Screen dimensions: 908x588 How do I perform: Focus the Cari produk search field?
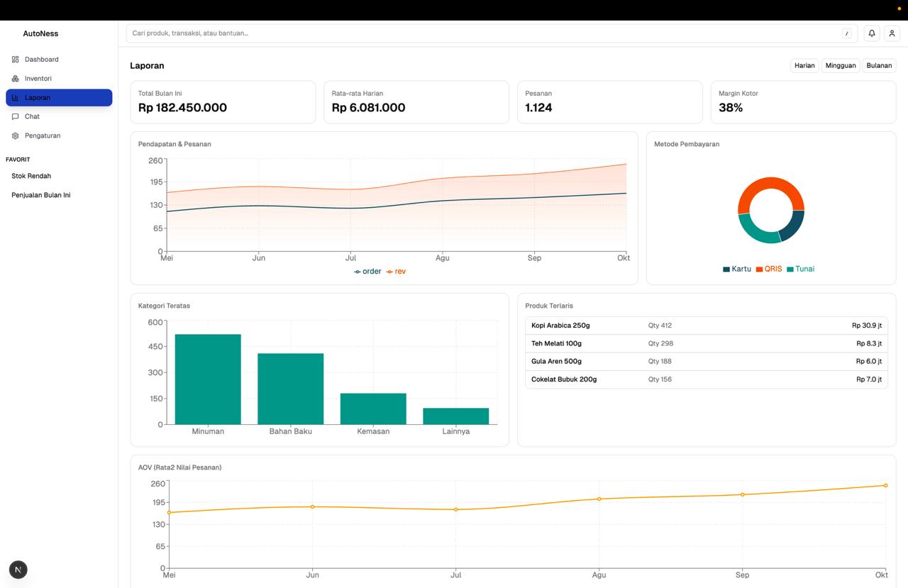(x=482, y=33)
